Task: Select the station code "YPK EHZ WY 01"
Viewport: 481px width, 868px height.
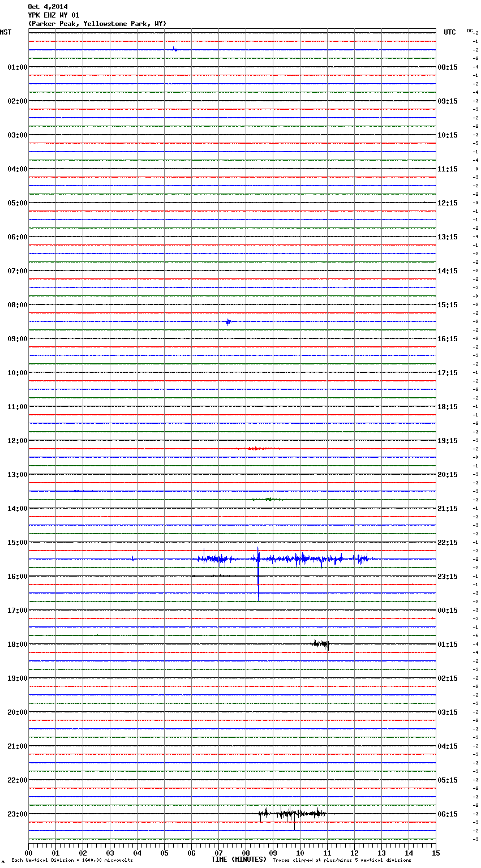Action: tap(54, 15)
